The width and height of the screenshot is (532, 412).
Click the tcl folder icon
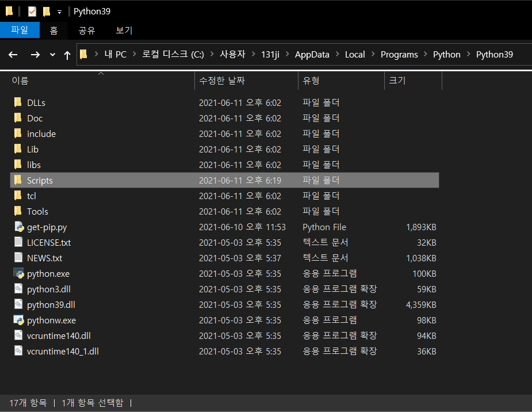point(18,196)
